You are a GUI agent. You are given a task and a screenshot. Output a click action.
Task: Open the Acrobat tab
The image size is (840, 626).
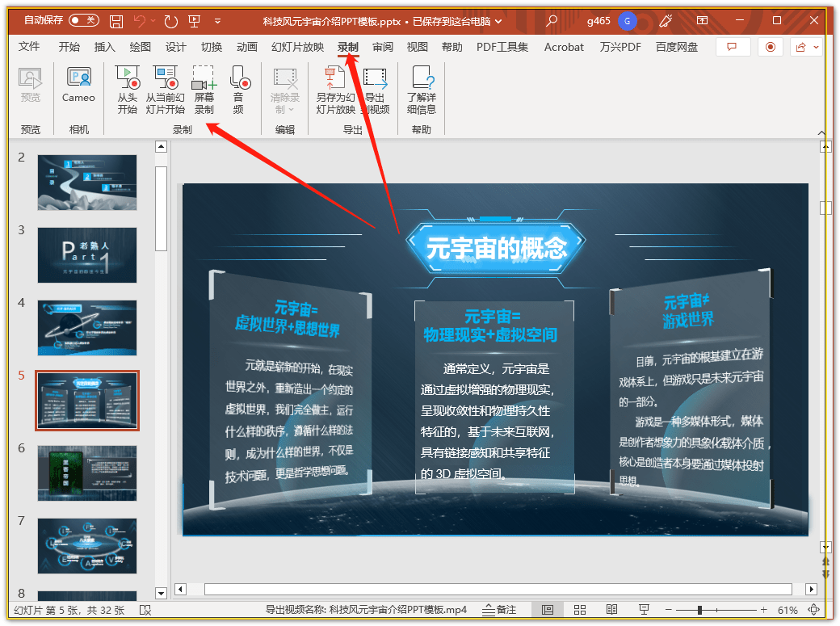(x=564, y=47)
